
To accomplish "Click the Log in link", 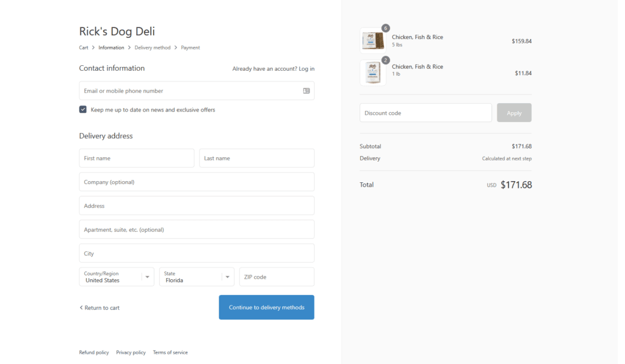I will pyautogui.click(x=306, y=69).
